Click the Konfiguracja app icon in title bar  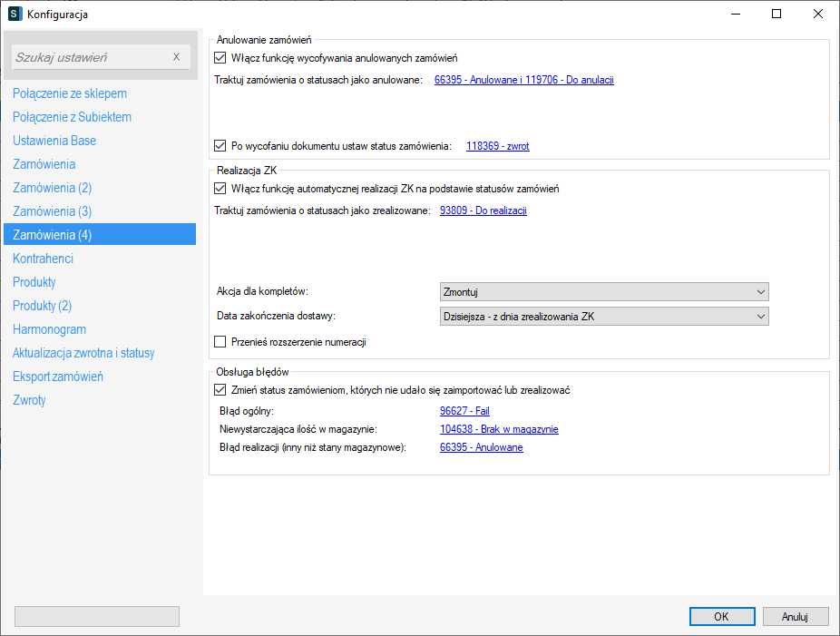click(x=15, y=14)
